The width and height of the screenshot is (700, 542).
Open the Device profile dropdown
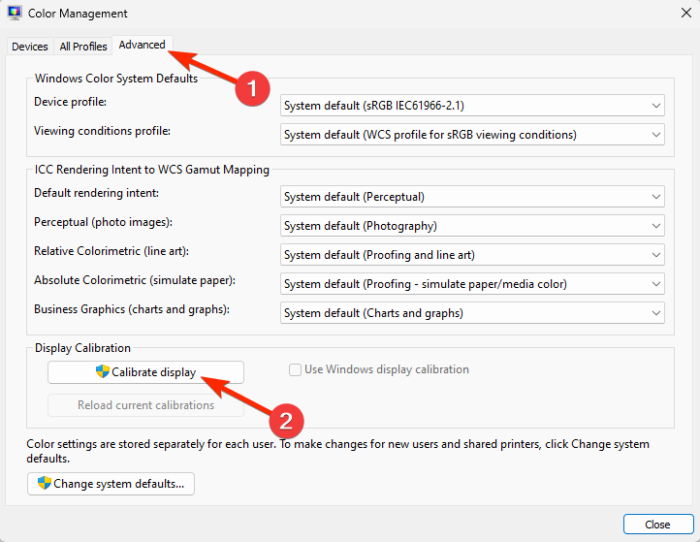pos(472,105)
